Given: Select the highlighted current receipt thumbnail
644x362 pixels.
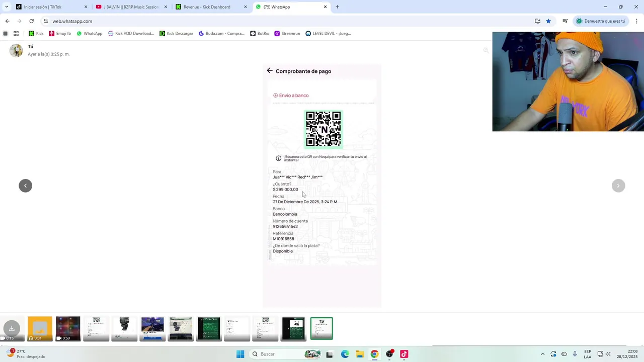Looking at the screenshot, I should coord(321,329).
